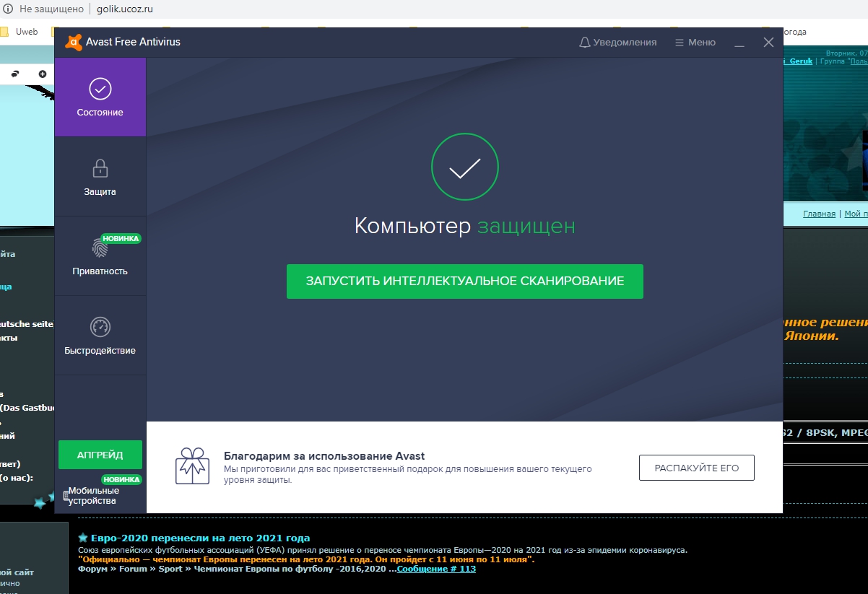Click the gift box icon
This screenshot has height=594, width=868.
(x=192, y=466)
